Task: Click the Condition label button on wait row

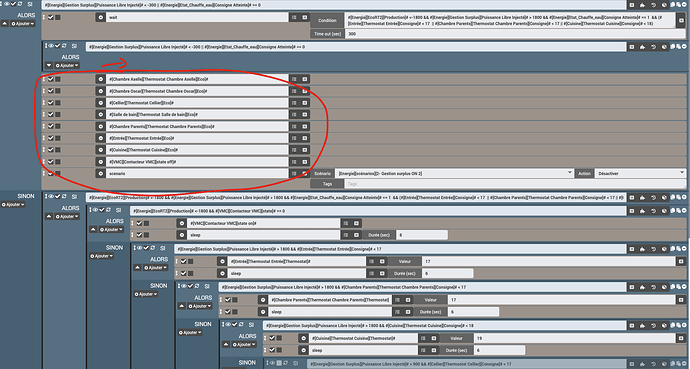Action: coord(327,20)
